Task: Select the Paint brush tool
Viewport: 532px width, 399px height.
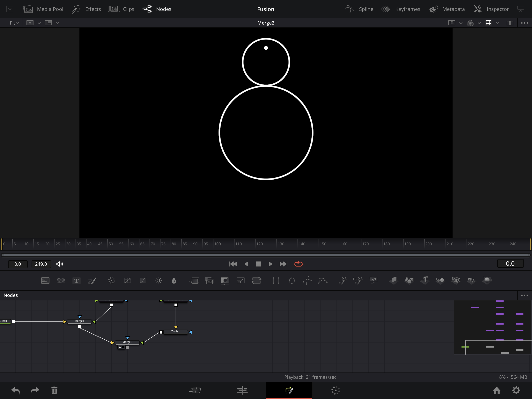Action: [92, 281]
